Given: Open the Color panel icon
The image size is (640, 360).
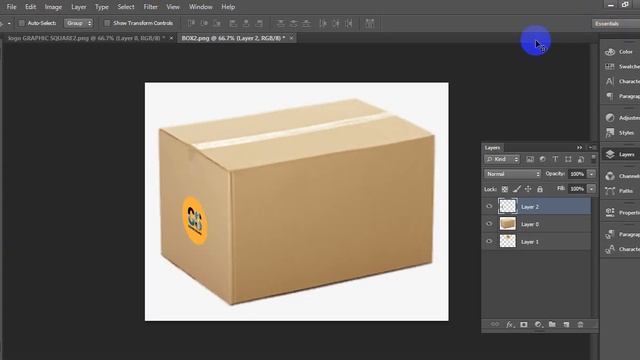Looking at the screenshot, I should click(610, 52).
